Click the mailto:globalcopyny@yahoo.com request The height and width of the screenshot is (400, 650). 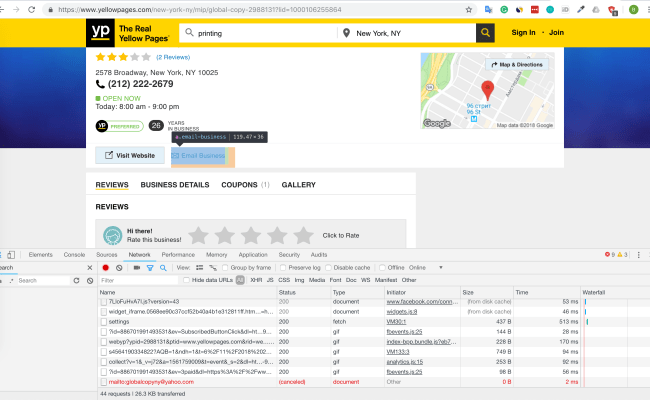[151, 382]
